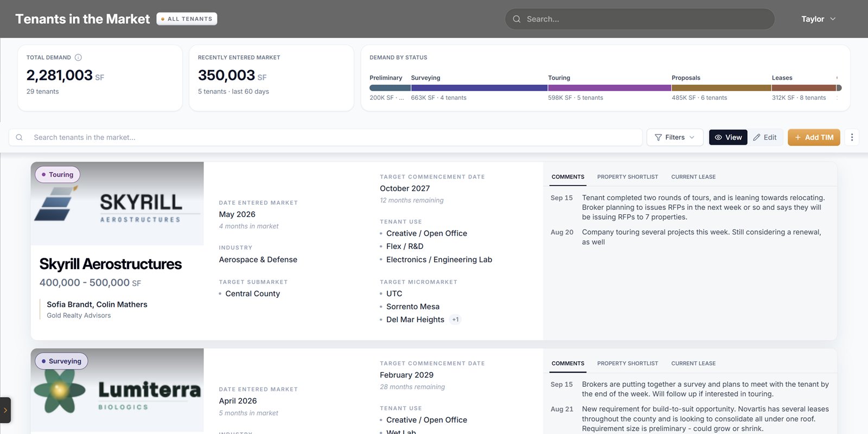
Task: Open Lumiterra's Property Shortlist tab
Action: [x=628, y=363]
